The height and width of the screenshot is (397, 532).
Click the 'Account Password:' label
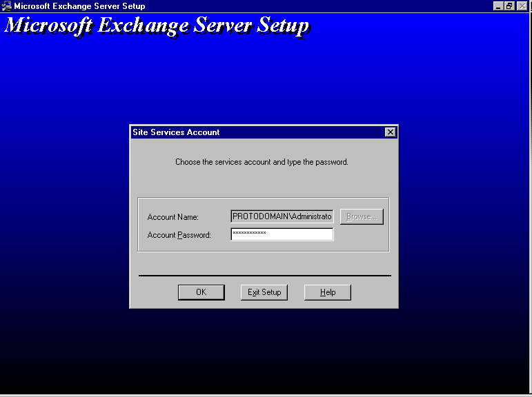click(179, 235)
